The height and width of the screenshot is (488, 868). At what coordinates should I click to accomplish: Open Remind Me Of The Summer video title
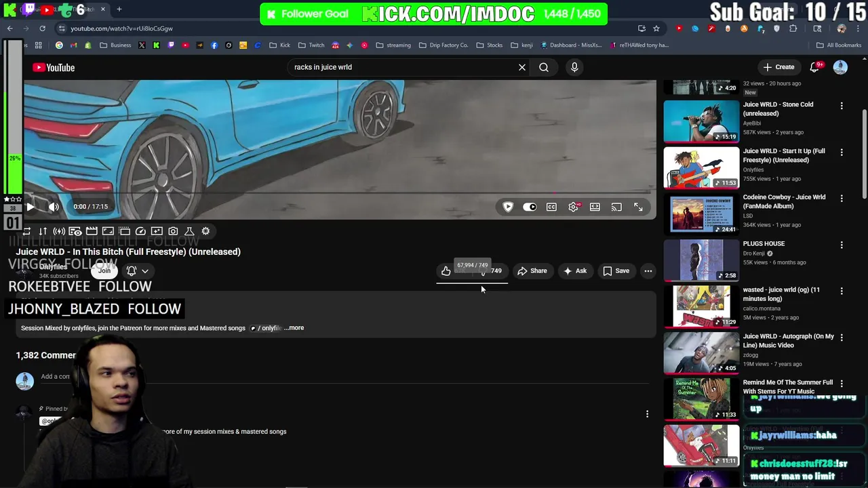click(x=788, y=386)
